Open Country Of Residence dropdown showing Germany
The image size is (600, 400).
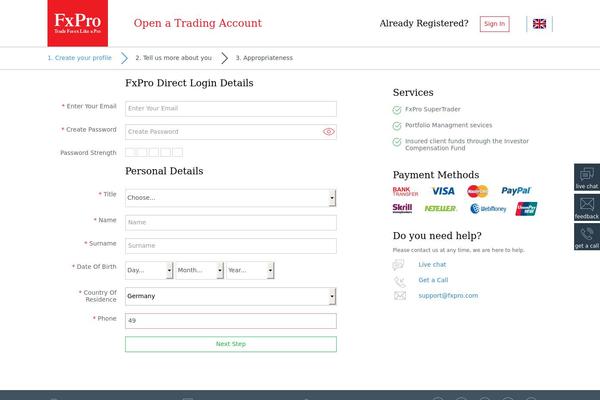point(230,296)
